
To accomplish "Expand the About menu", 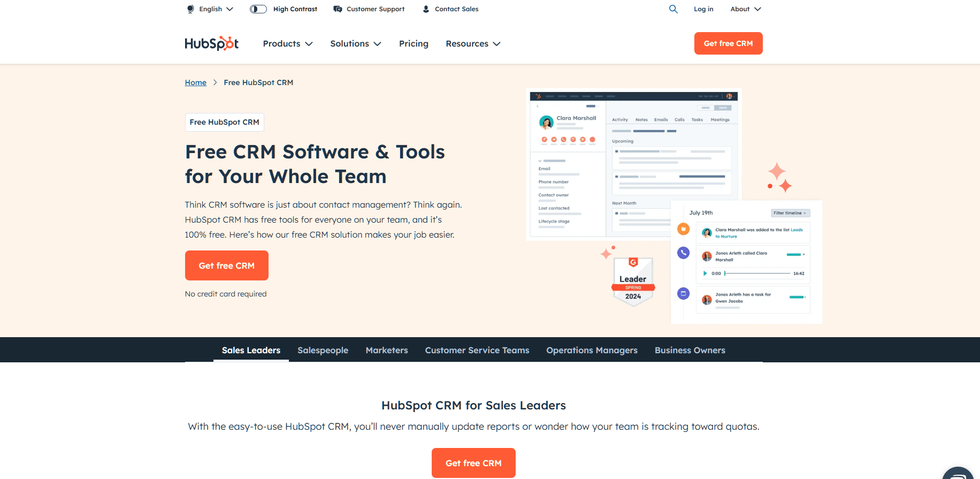I will (746, 9).
